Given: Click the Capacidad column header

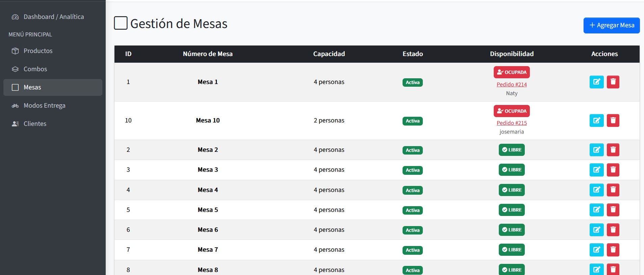Looking at the screenshot, I should 329,54.
